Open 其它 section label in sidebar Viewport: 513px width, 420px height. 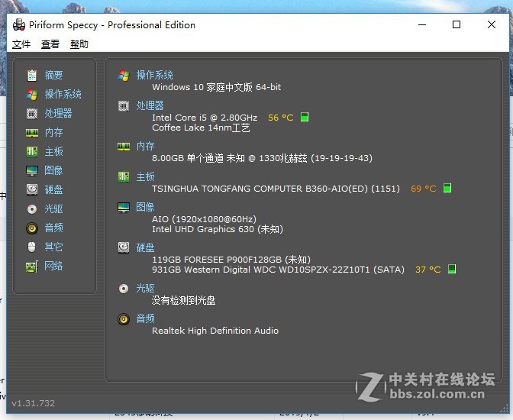pyautogui.click(x=53, y=247)
